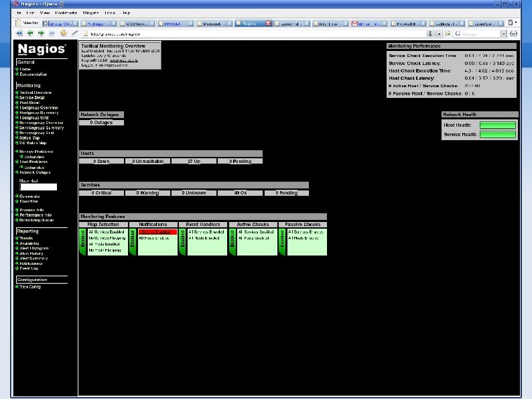
Task: Click the green bullet next to Comments
Action: click(17, 196)
